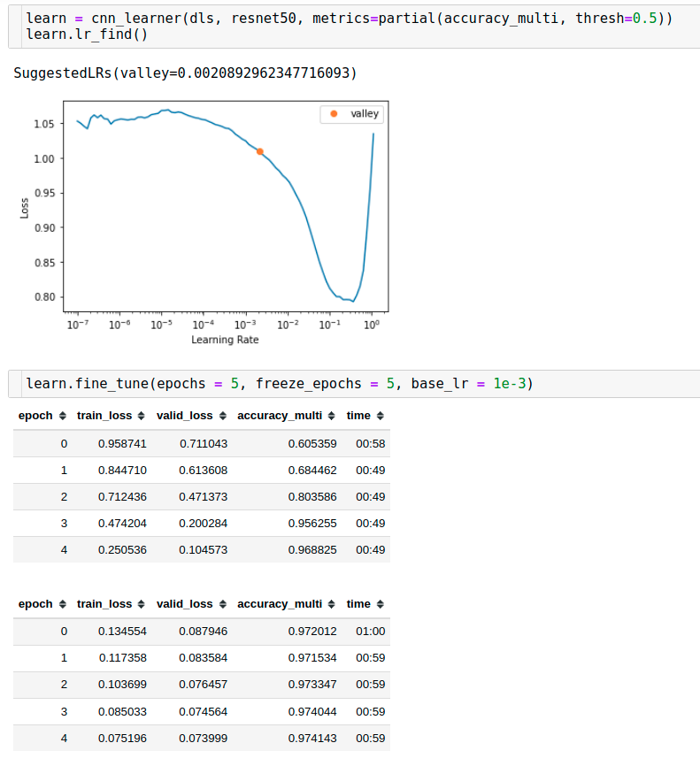Click the Learning Rate x-axis label
700x766 pixels.
click(225, 340)
